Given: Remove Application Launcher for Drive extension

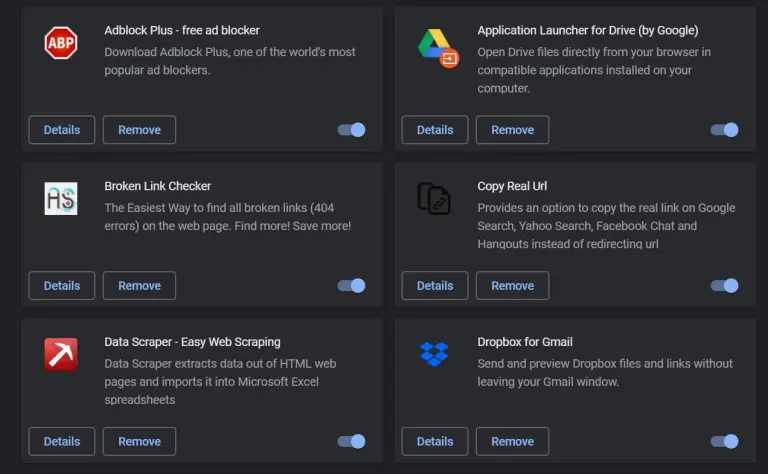Looking at the screenshot, I should coord(512,130).
